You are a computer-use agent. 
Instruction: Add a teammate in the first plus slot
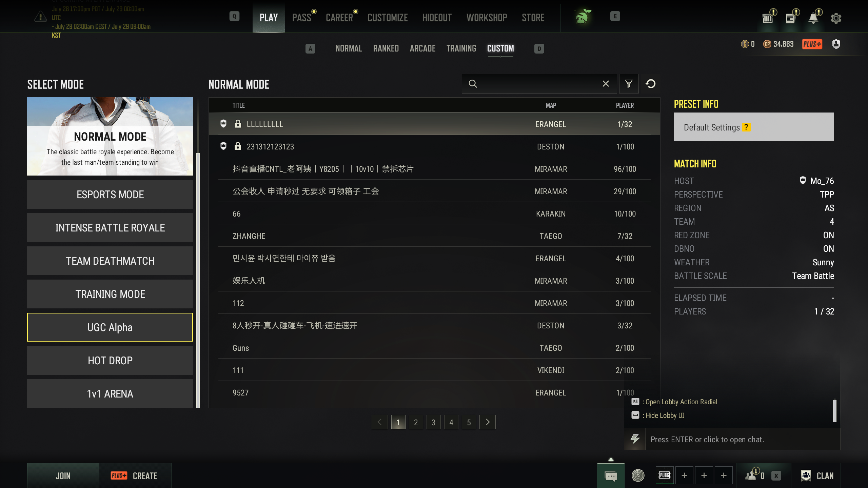point(684,475)
